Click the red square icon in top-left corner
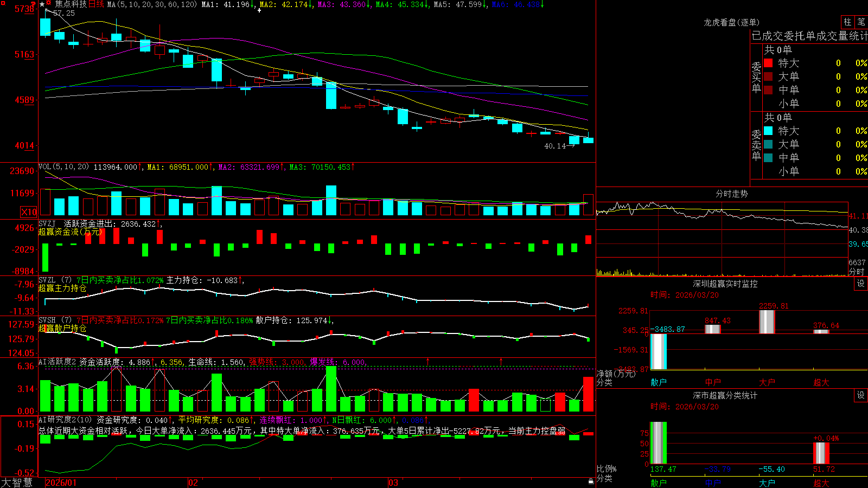This screenshot has width=868, height=488. click(3, 3)
